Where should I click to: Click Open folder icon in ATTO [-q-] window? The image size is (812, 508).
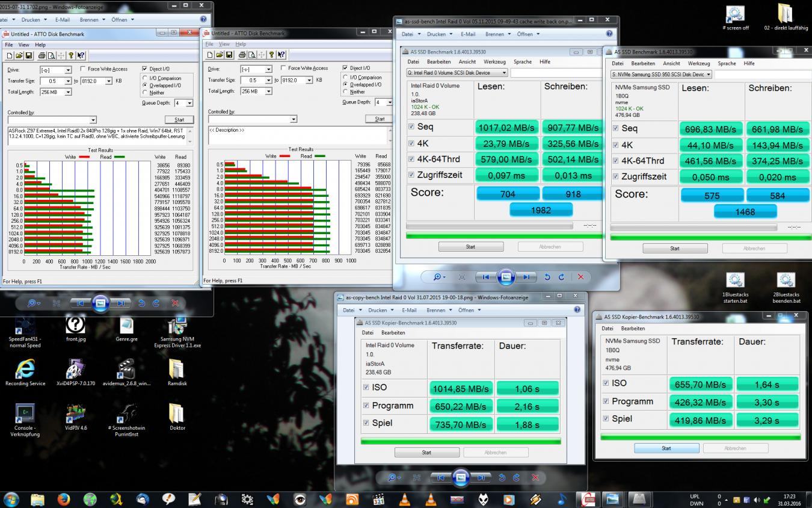(x=19, y=55)
